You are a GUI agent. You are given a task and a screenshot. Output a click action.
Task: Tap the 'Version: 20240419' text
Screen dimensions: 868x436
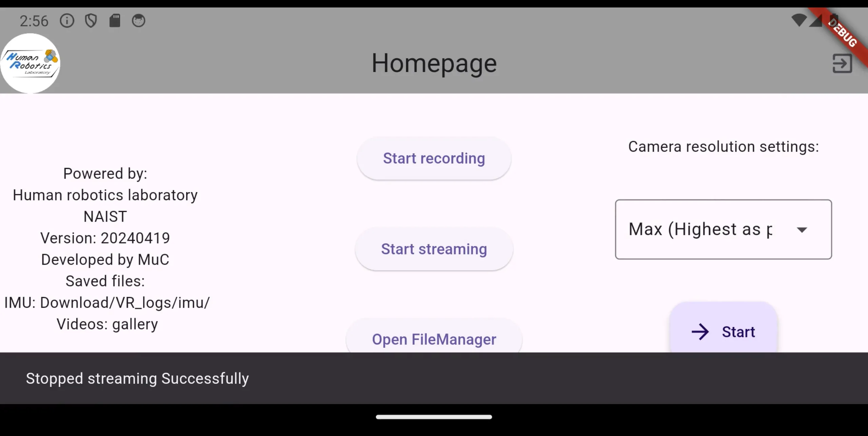[105, 238]
